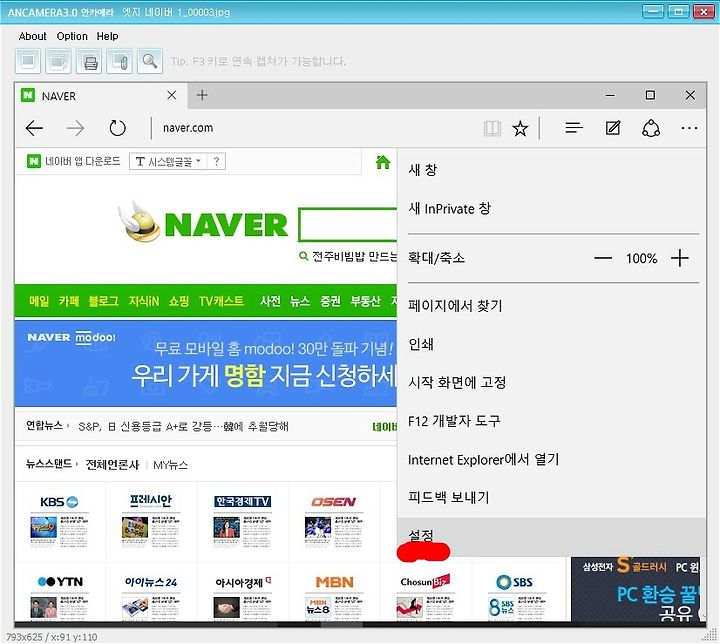Open 설정 at the menu bottom
This screenshot has height=644, width=720.
pyautogui.click(x=552, y=537)
